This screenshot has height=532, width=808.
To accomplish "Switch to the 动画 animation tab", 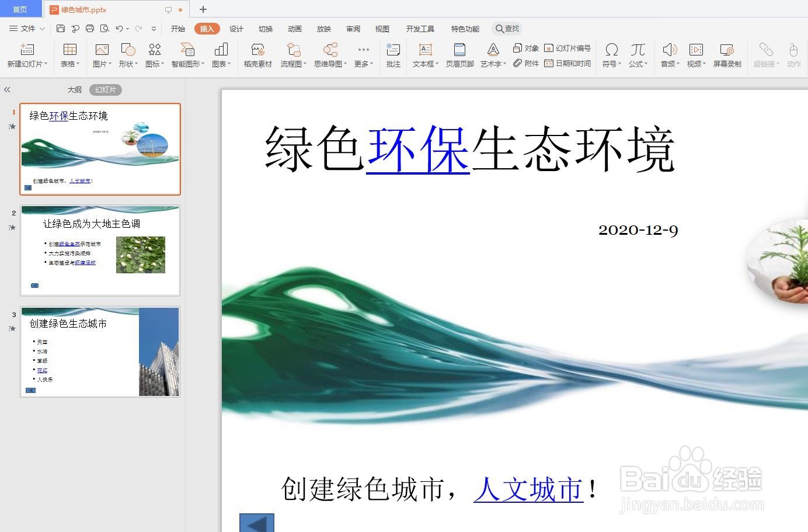I will pos(295,29).
